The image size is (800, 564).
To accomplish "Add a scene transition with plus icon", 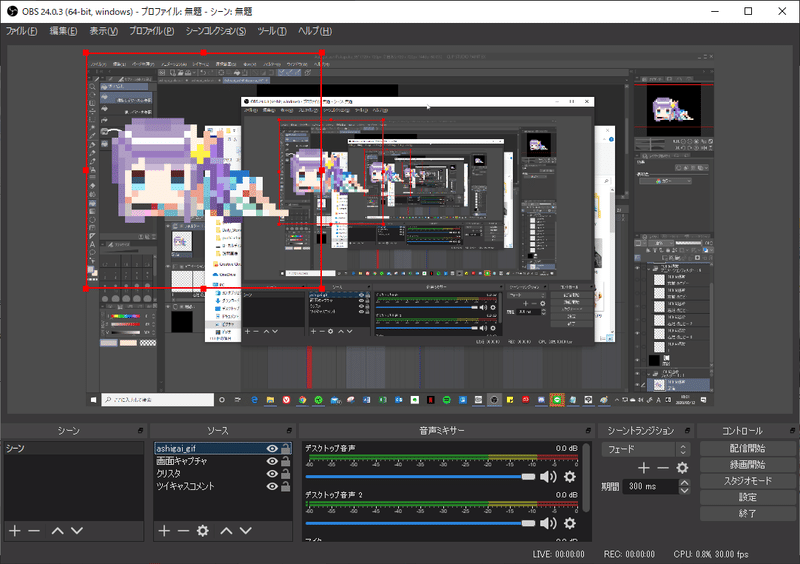I will [x=644, y=468].
